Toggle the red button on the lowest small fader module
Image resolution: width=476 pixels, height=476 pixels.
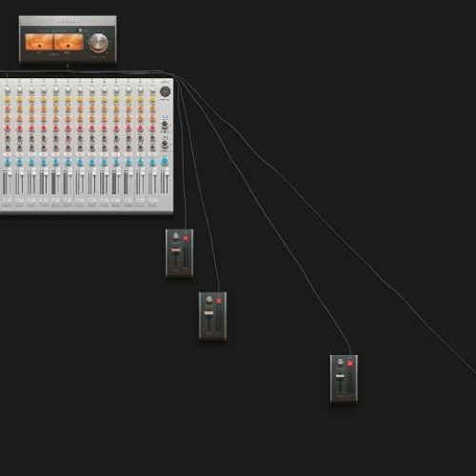(x=350, y=363)
